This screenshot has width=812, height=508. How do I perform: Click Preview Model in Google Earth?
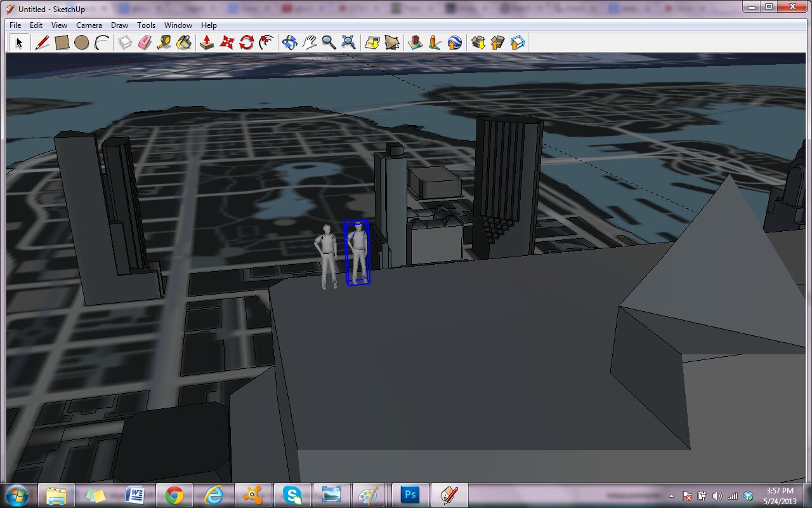[454, 43]
